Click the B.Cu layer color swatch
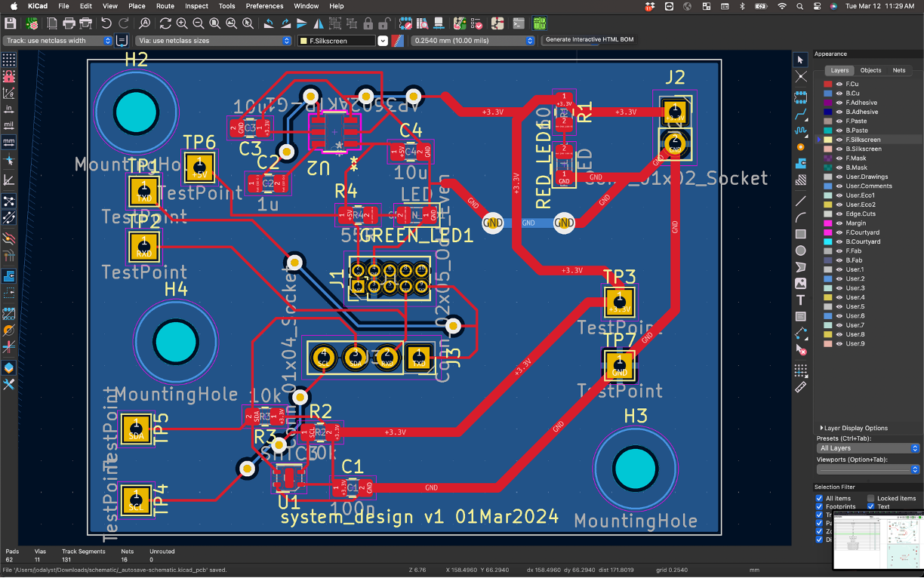Image resolution: width=924 pixels, height=578 pixels. click(x=828, y=94)
